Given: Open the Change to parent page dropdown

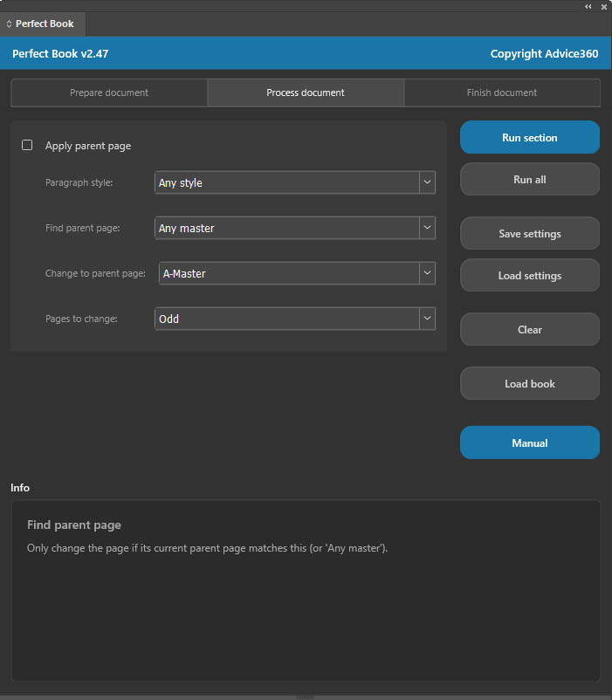Looking at the screenshot, I should click(x=297, y=273).
